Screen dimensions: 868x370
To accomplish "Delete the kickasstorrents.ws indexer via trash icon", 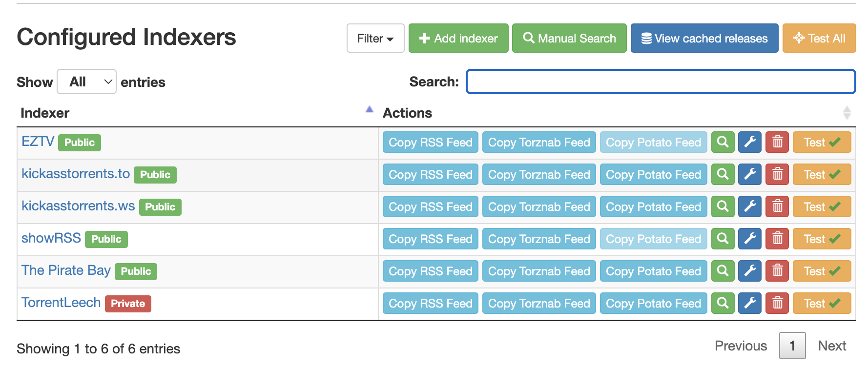I will pos(777,206).
